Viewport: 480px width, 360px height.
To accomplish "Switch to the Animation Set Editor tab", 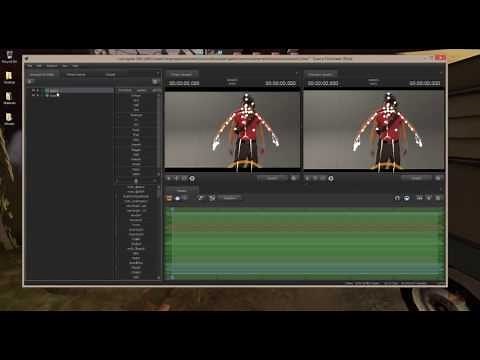I will click(42, 74).
